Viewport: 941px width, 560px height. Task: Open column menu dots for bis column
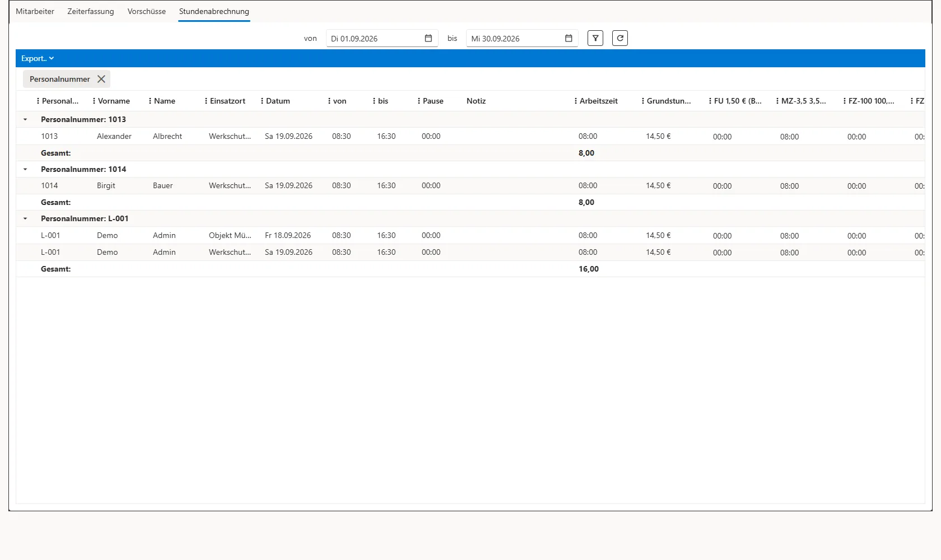click(374, 101)
